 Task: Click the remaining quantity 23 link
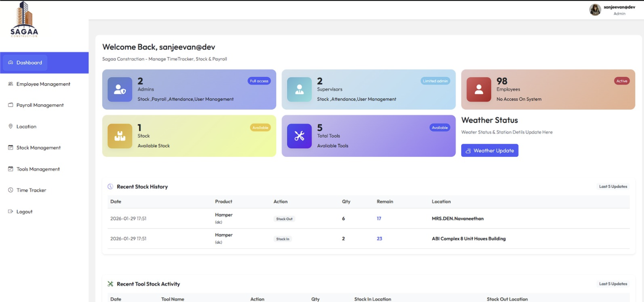tap(379, 239)
